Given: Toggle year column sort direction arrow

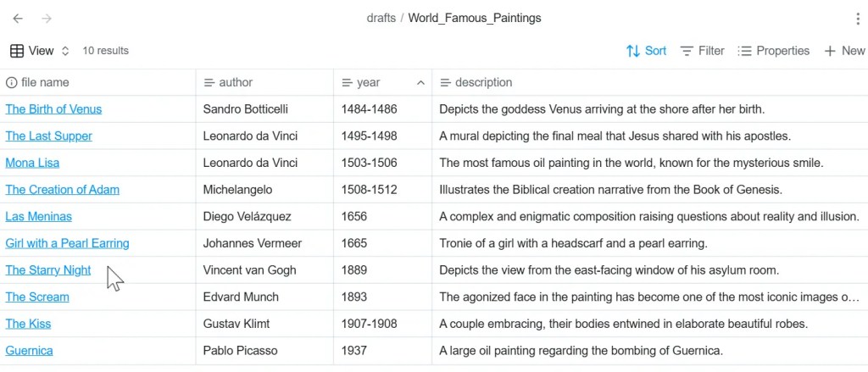Looking at the screenshot, I should point(420,82).
